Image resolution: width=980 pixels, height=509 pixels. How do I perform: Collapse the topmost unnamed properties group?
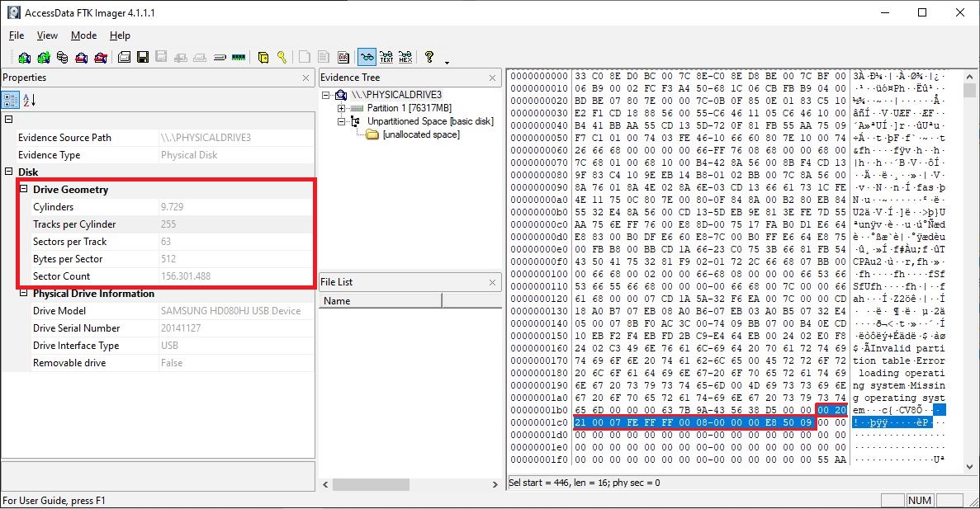(x=9, y=120)
